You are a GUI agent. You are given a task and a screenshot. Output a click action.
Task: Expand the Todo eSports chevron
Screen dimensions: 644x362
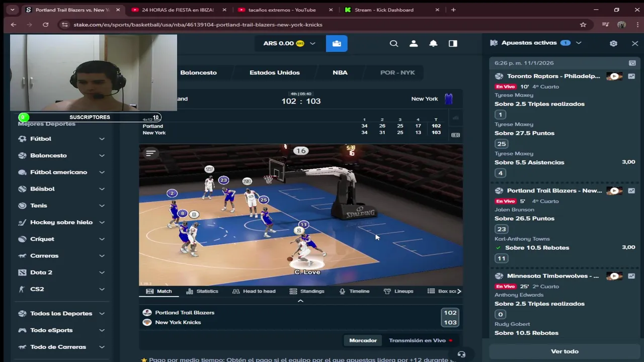(x=102, y=330)
